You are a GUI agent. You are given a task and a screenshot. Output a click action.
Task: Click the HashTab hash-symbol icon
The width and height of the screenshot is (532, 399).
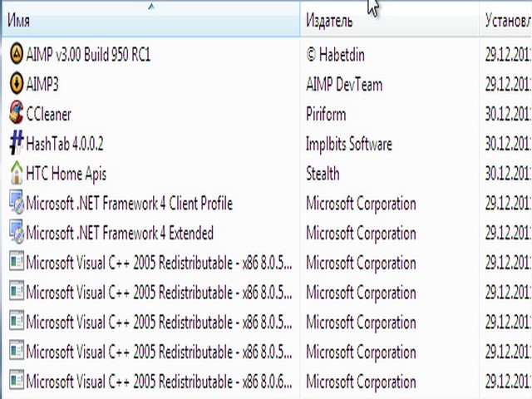click(17, 142)
